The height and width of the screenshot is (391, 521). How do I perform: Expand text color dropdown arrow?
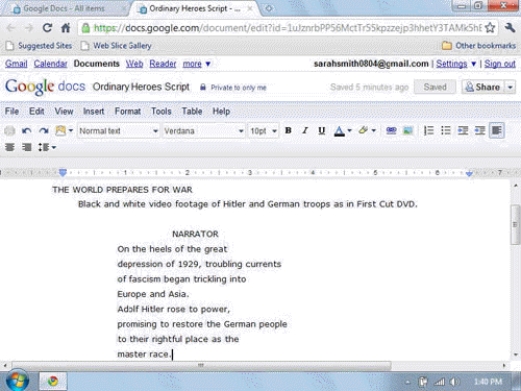[x=349, y=131]
